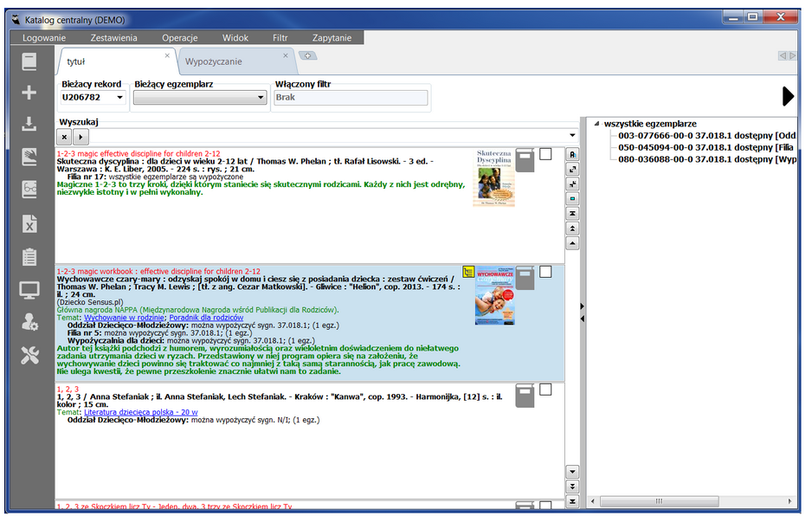Click the clipboard icon in the left sidebar
This screenshot has height=522, width=812.
(x=29, y=257)
